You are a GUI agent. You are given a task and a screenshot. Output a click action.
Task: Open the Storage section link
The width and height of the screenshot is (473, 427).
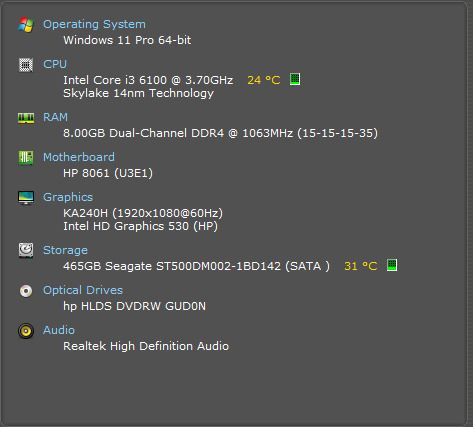65,250
